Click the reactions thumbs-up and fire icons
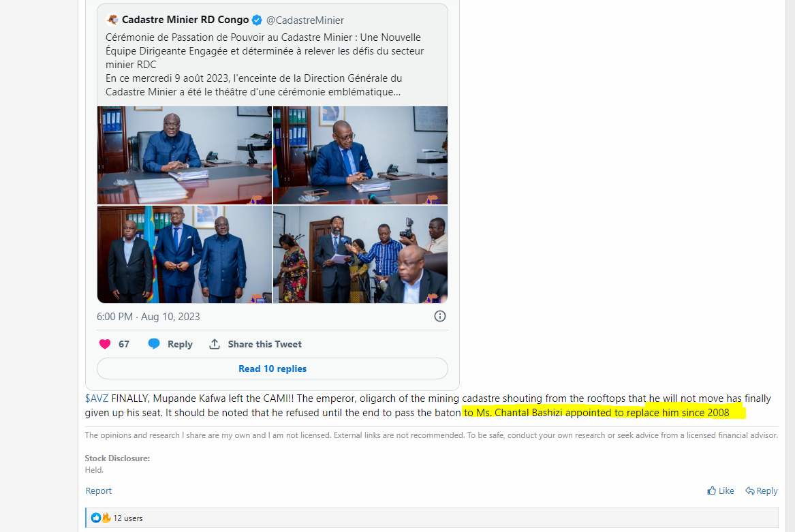 click(x=101, y=518)
